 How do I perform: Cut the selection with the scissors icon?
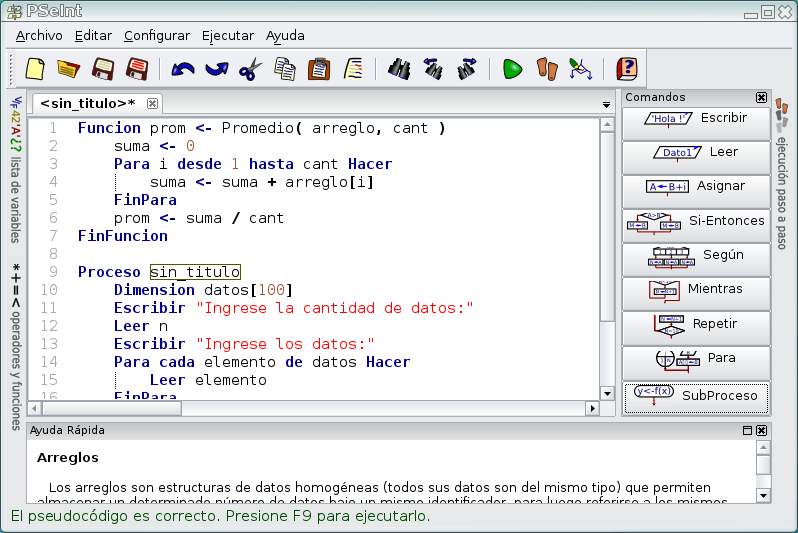(250, 69)
